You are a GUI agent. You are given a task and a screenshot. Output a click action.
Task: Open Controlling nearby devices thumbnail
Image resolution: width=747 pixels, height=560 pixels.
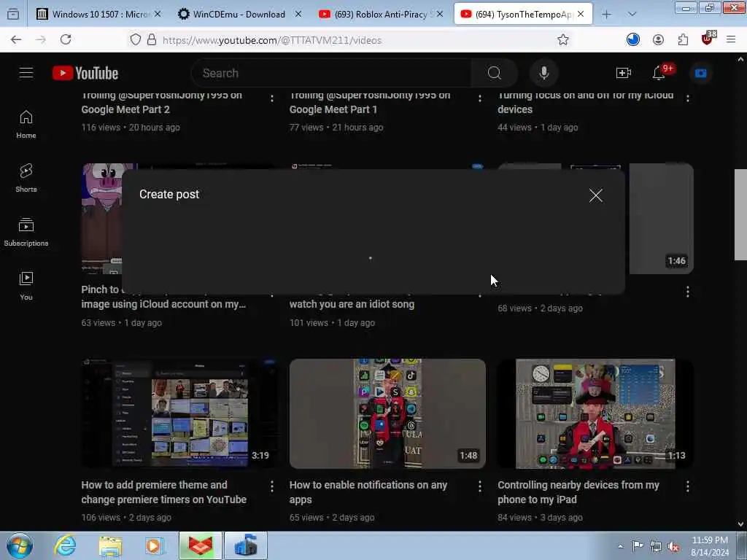tap(595, 414)
